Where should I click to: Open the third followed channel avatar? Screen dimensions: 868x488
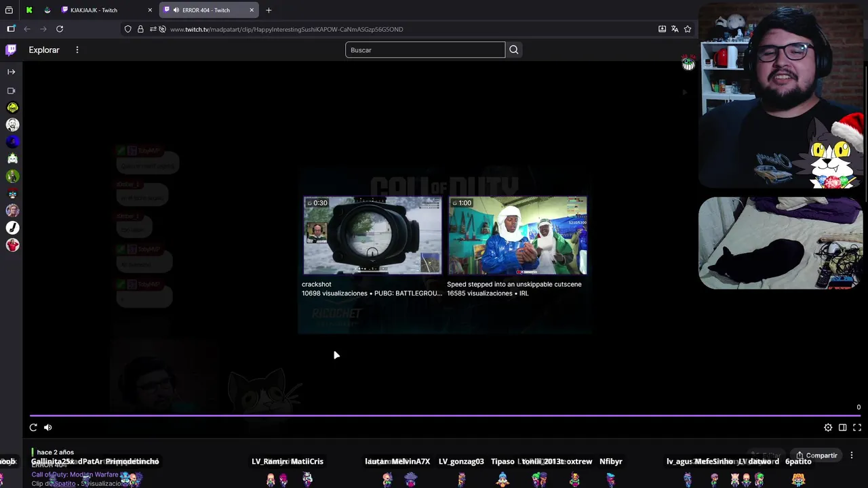click(12, 142)
